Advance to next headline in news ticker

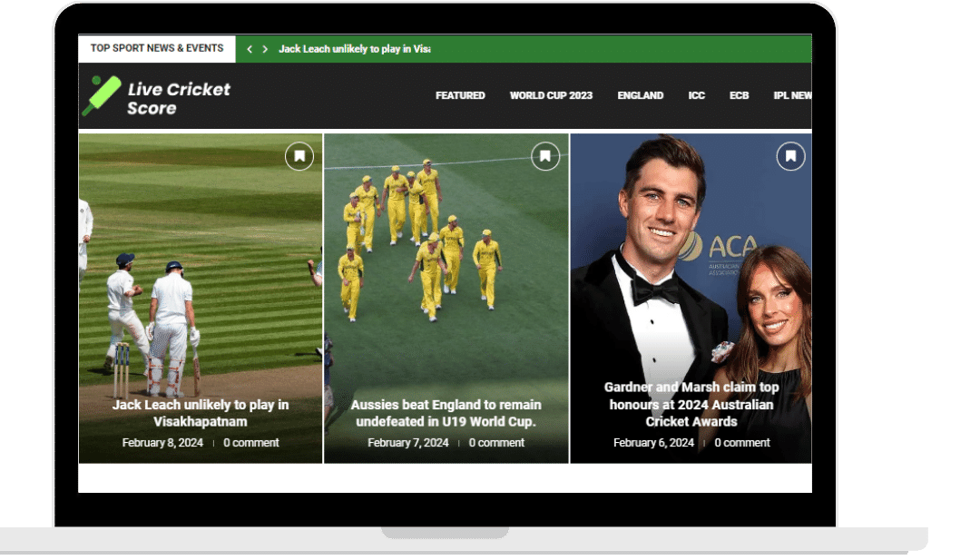tap(265, 49)
